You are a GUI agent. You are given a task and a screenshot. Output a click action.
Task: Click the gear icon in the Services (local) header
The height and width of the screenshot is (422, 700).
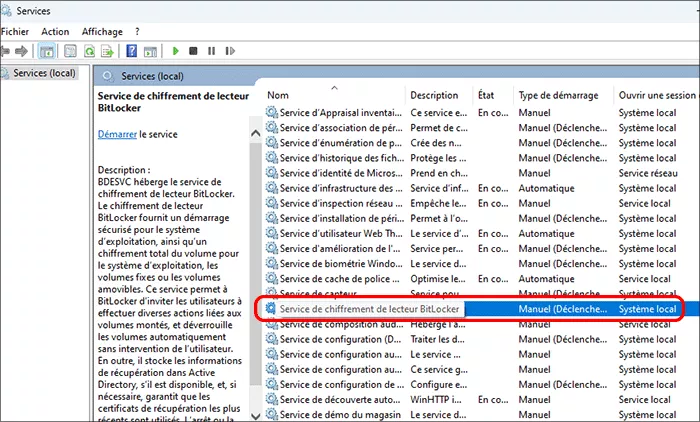pyautogui.click(x=108, y=76)
